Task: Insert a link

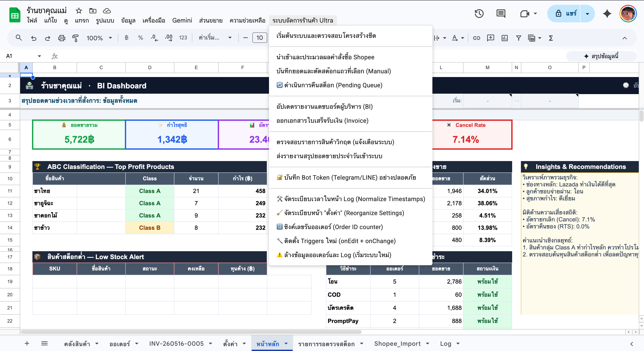Action: click(x=476, y=38)
